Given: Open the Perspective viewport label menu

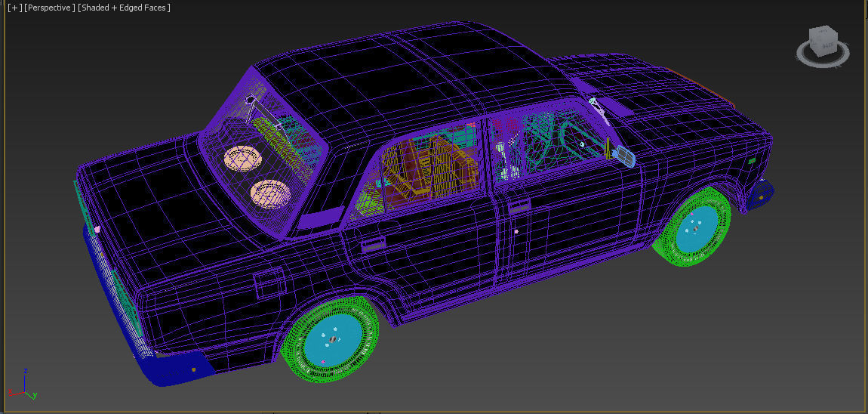Looking at the screenshot, I should pos(50,8).
